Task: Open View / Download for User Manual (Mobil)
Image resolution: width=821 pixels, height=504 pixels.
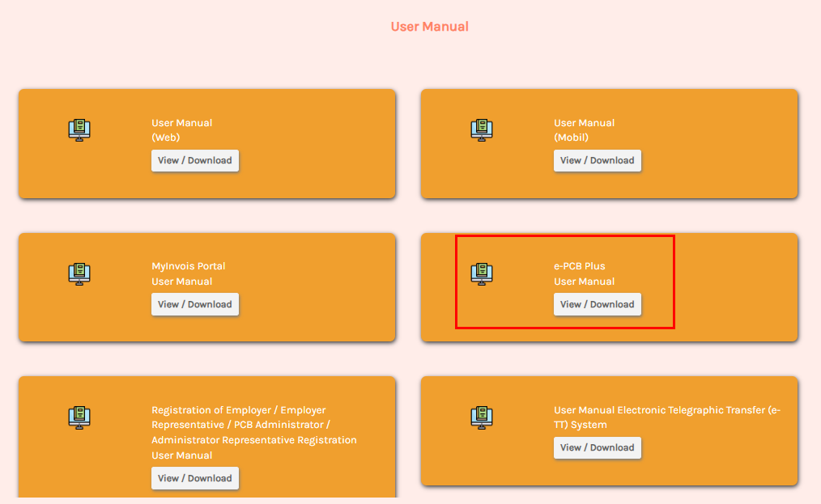Action: click(x=598, y=160)
